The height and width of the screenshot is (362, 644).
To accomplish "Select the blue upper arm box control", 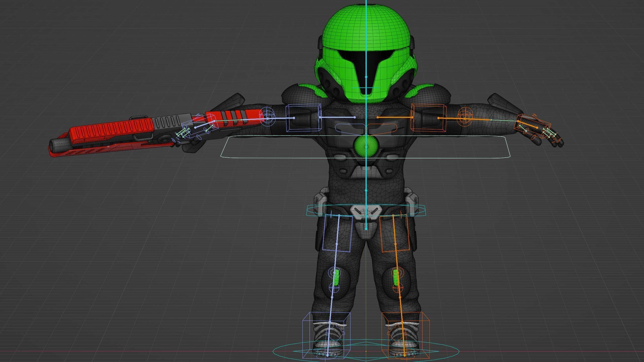I will click(x=304, y=118).
